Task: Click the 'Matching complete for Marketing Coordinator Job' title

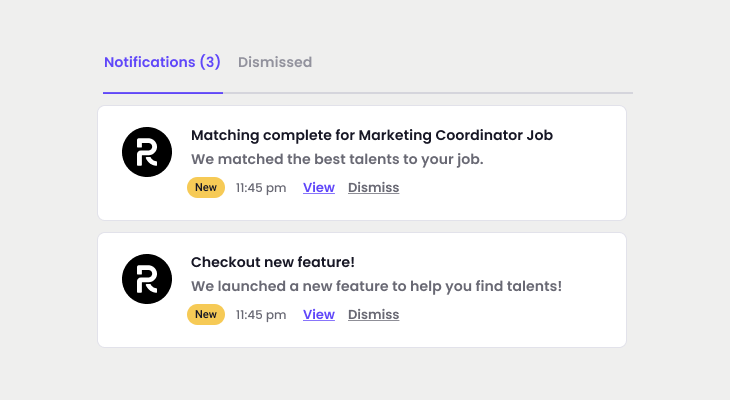Action: [x=372, y=135]
